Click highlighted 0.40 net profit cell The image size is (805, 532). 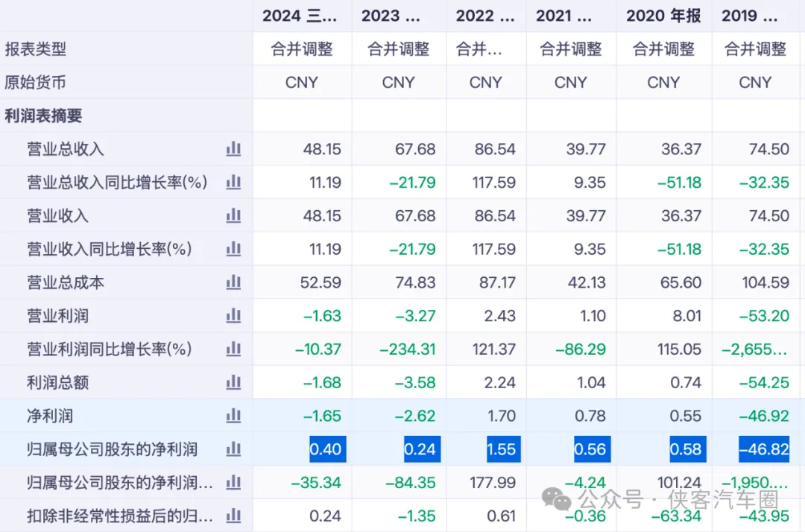tap(325, 449)
